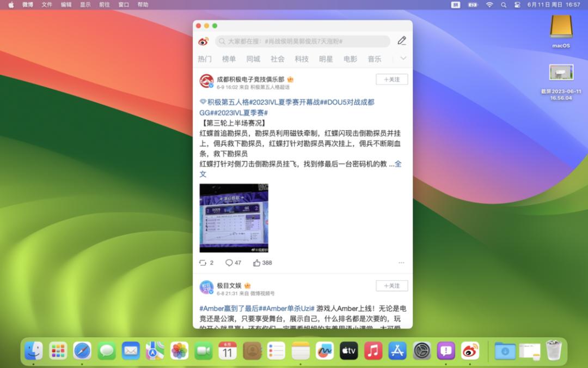Expand the full post via the 全文 link
This screenshot has height=368, width=588.
398,164
